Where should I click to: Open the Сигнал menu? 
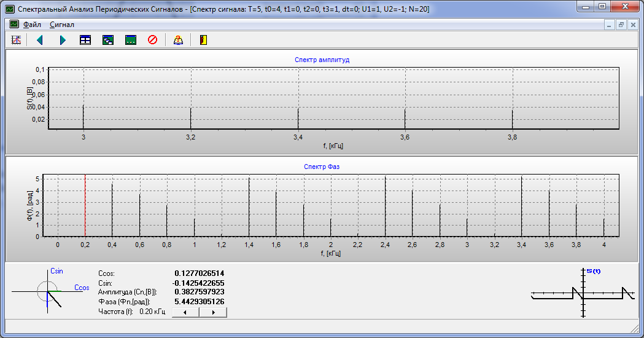coord(62,25)
